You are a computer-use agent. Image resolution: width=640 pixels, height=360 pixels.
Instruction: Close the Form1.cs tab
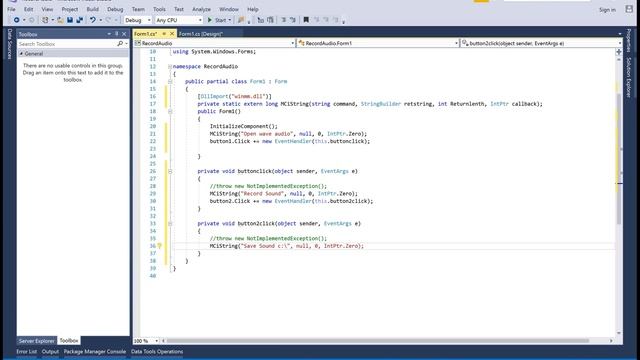(x=172, y=34)
